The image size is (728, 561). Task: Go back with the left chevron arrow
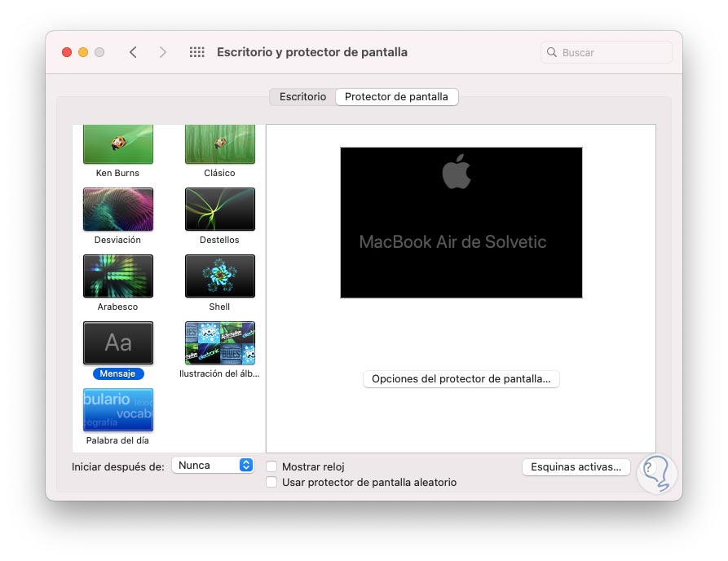[x=133, y=52]
